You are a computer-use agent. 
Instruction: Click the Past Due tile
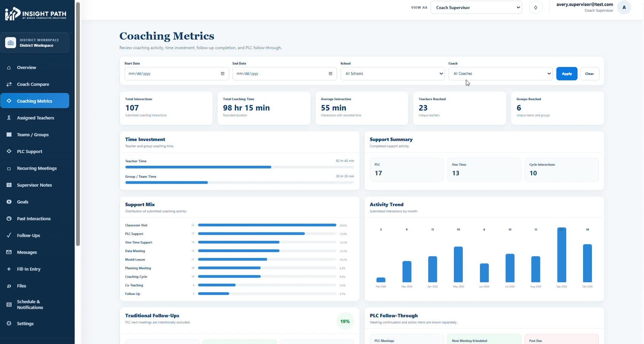pyautogui.click(x=561, y=339)
